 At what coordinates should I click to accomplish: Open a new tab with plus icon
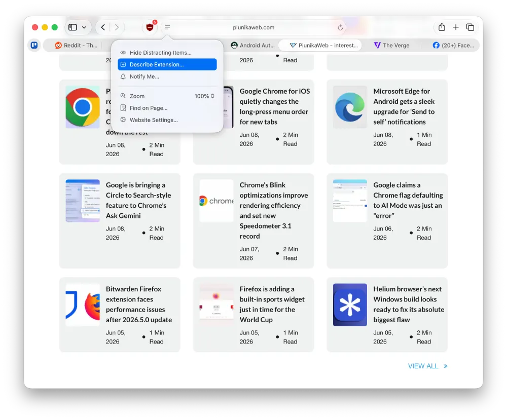[456, 27]
